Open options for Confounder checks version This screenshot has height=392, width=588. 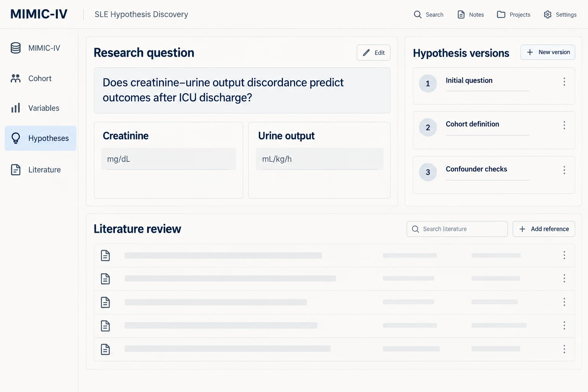(564, 170)
